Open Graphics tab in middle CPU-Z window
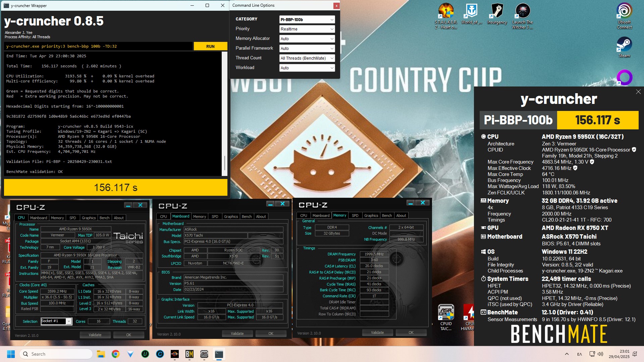 [231, 217]
